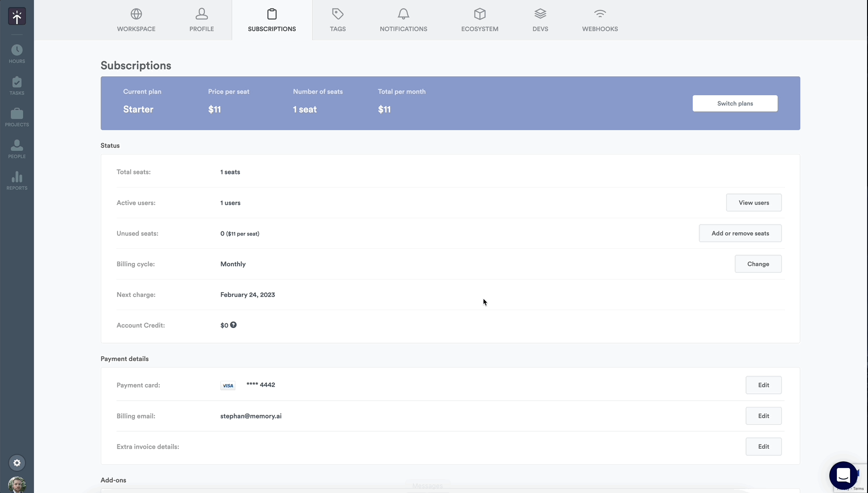Click your profile avatar at bottom of sidebar
The height and width of the screenshot is (493, 868).
click(17, 484)
